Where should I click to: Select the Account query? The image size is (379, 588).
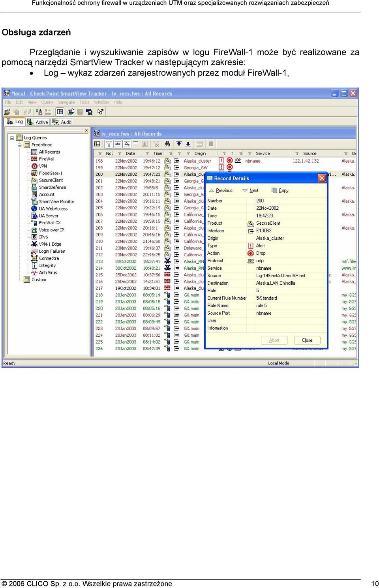click(x=47, y=195)
